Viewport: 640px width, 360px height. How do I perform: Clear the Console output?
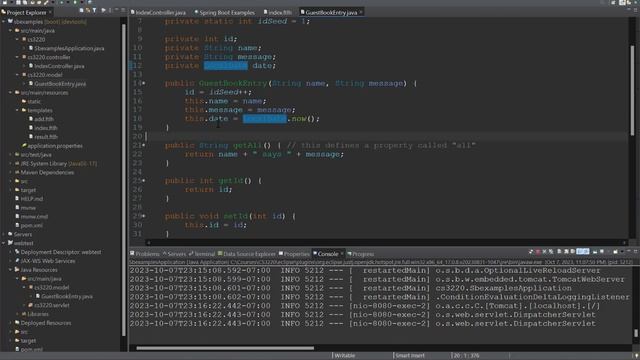559,252
